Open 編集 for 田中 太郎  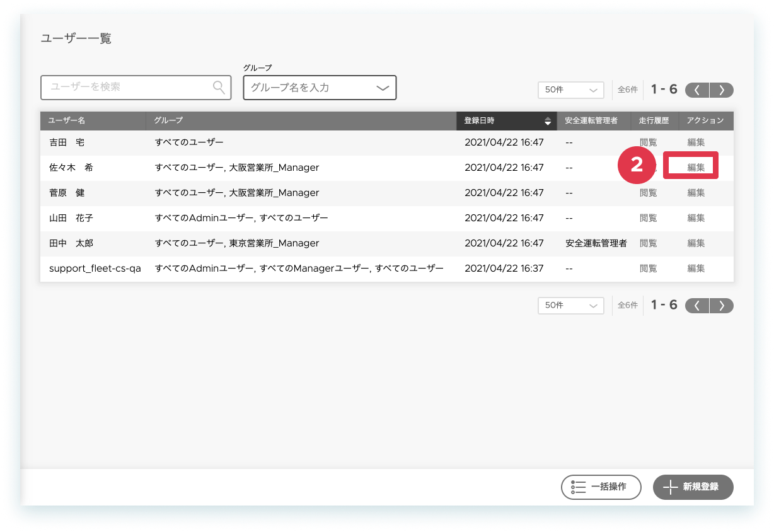click(x=696, y=243)
